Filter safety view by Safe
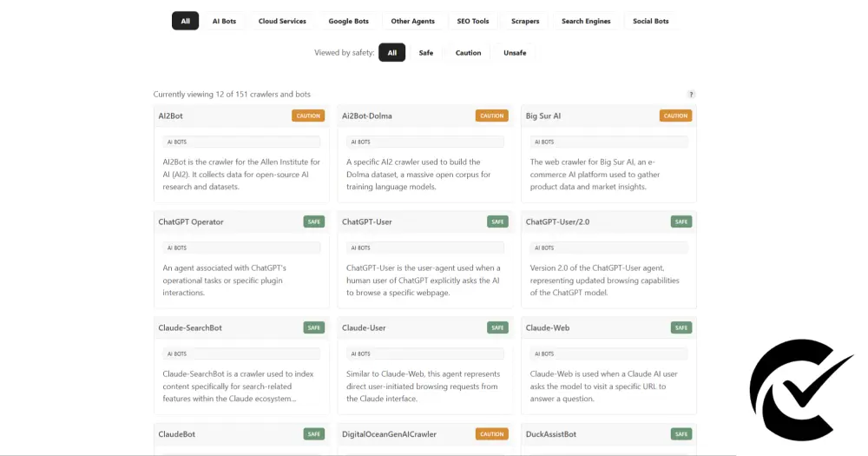Screen dimensions: 868x456 tap(425, 53)
